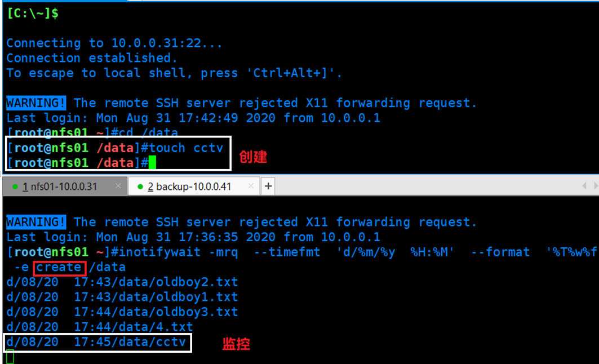Close the nfs01-10.0.0.31 tab
599x364 pixels.
tap(117, 186)
